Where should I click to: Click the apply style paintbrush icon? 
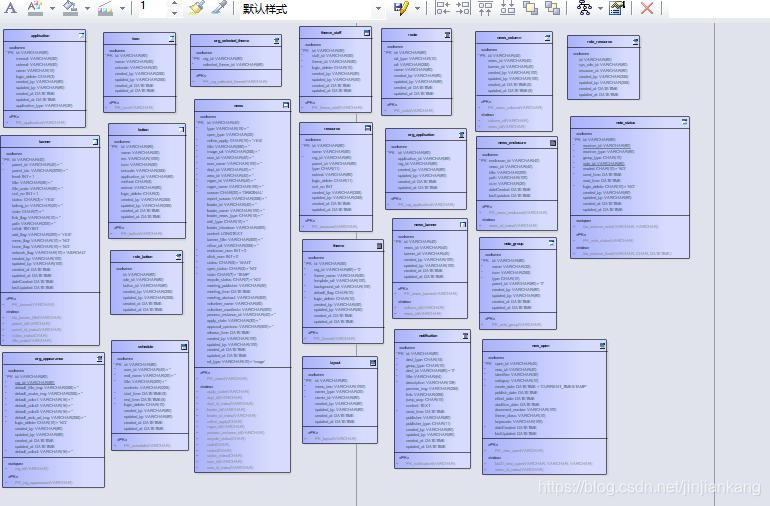point(197,7)
